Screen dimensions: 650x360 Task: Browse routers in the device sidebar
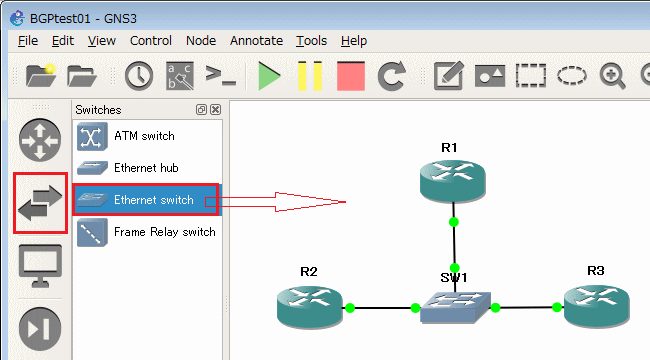[40, 140]
